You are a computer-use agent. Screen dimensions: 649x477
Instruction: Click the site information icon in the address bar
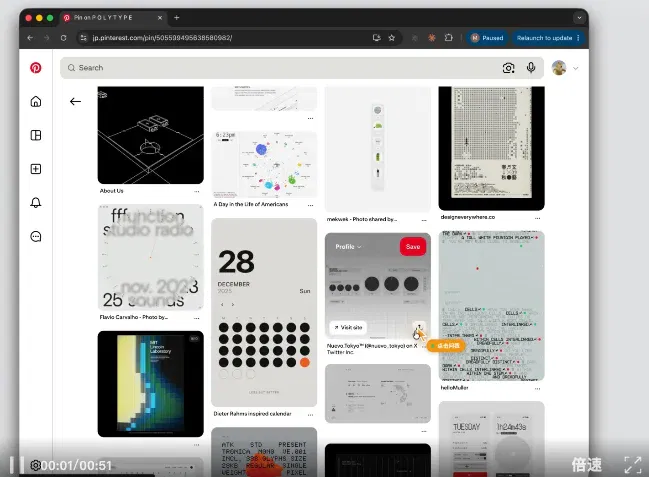84,38
